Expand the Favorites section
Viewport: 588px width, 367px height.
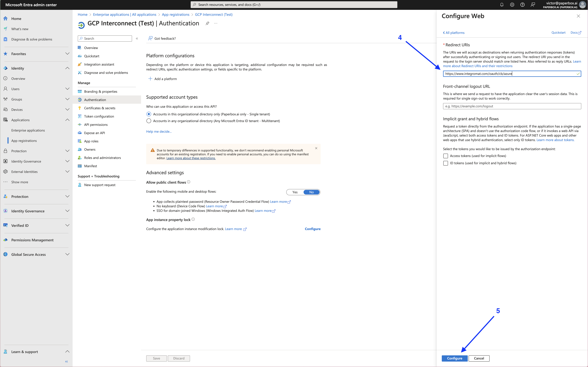pyautogui.click(x=67, y=54)
